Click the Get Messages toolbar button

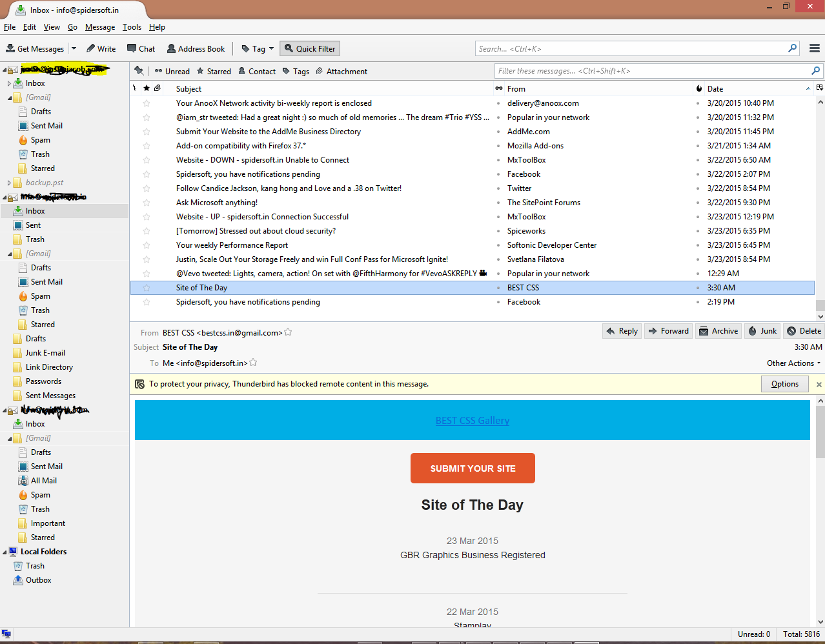click(35, 49)
